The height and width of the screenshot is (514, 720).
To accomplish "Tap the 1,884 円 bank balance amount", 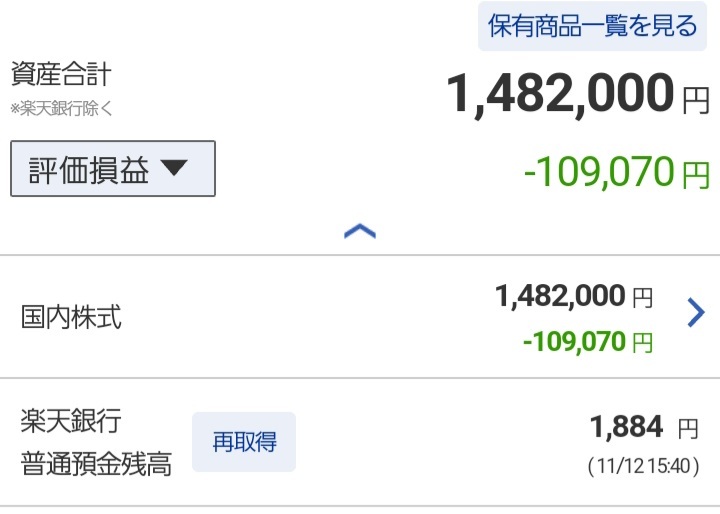I will tap(626, 428).
